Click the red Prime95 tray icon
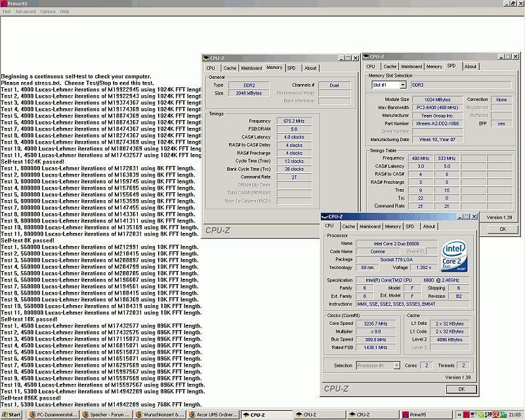Image resolution: width=525 pixels, height=420 pixels. pyautogui.click(x=467, y=415)
